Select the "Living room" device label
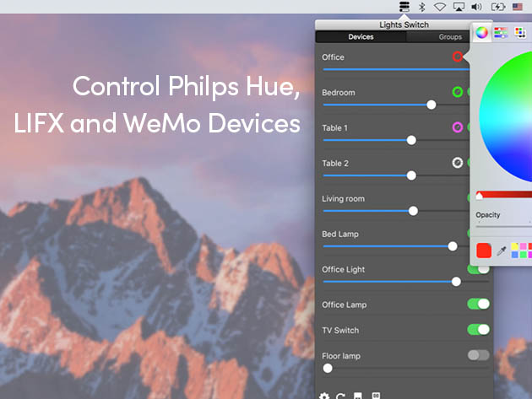Screen dimensions: 532x399 tap(343, 198)
